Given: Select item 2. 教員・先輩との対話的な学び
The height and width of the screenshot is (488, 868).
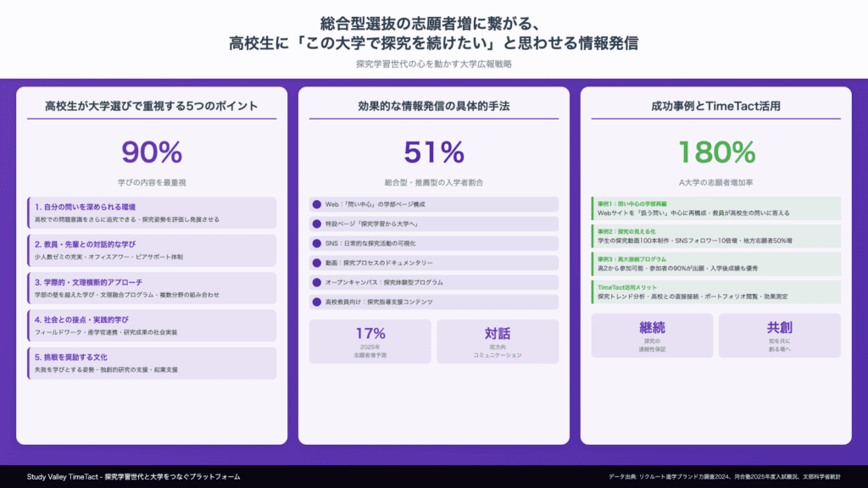Looking at the screenshot, I should (x=152, y=250).
